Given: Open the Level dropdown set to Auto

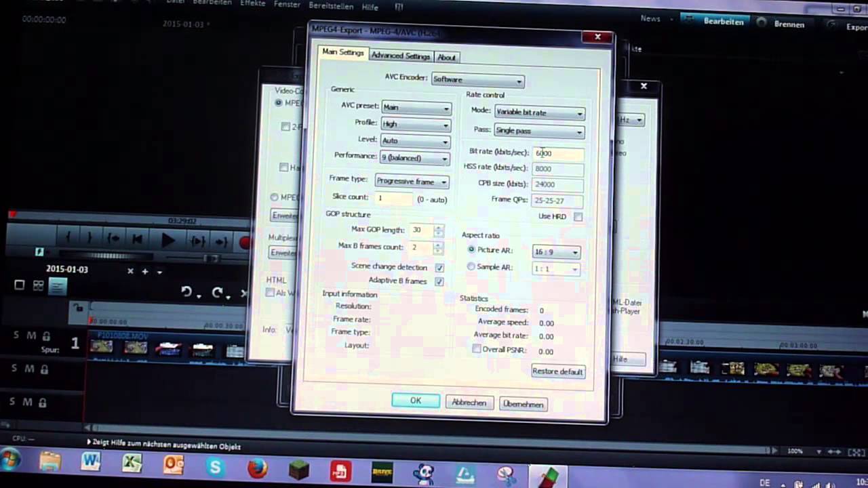Looking at the screenshot, I should click(x=414, y=141).
